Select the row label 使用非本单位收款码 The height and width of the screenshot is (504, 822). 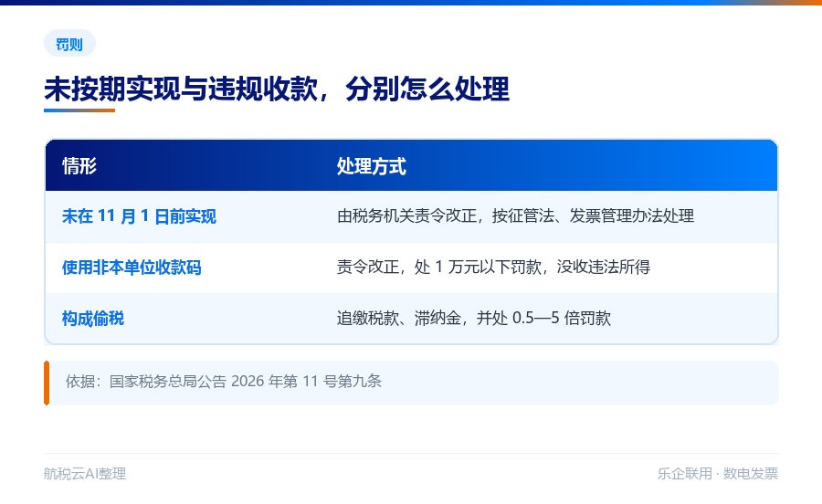click(x=132, y=268)
